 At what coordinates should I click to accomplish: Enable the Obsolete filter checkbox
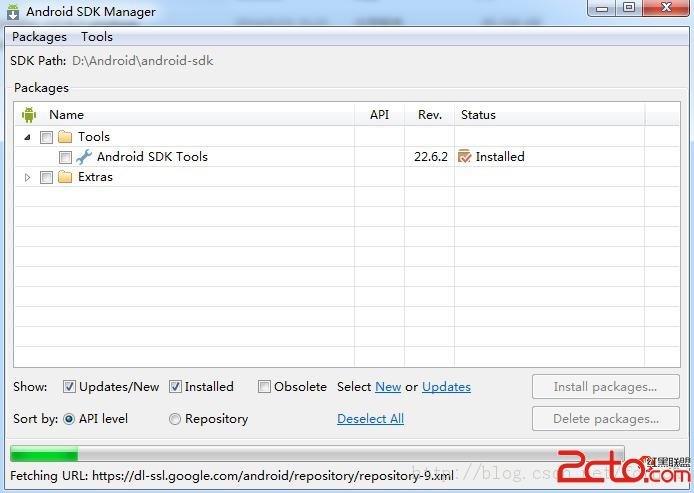[264, 387]
